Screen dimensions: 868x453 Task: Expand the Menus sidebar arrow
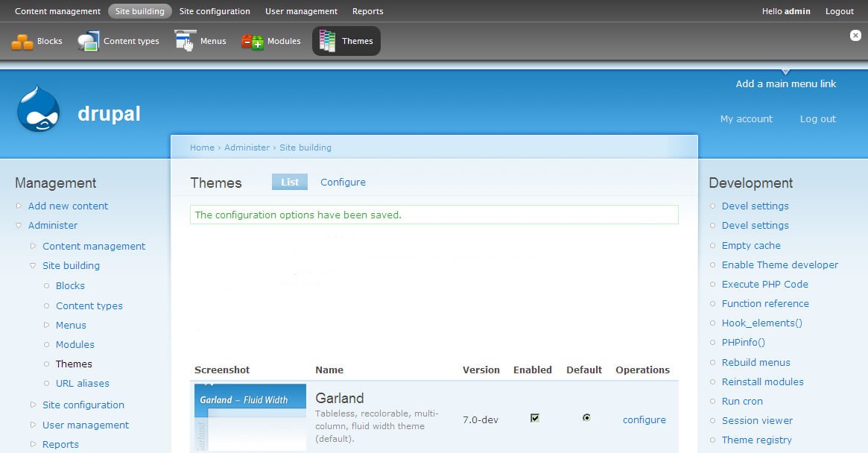[x=46, y=325]
